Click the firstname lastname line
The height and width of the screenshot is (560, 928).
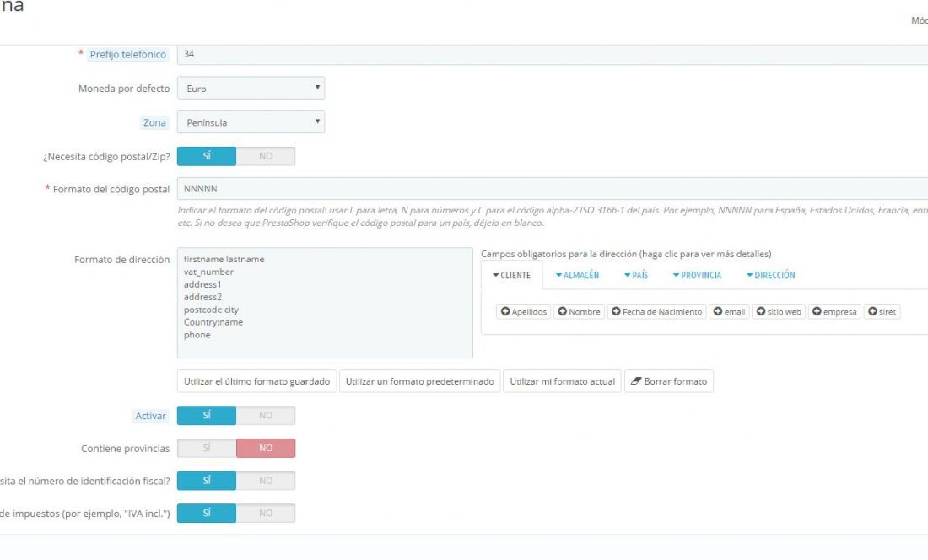pyautogui.click(x=224, y=259)
